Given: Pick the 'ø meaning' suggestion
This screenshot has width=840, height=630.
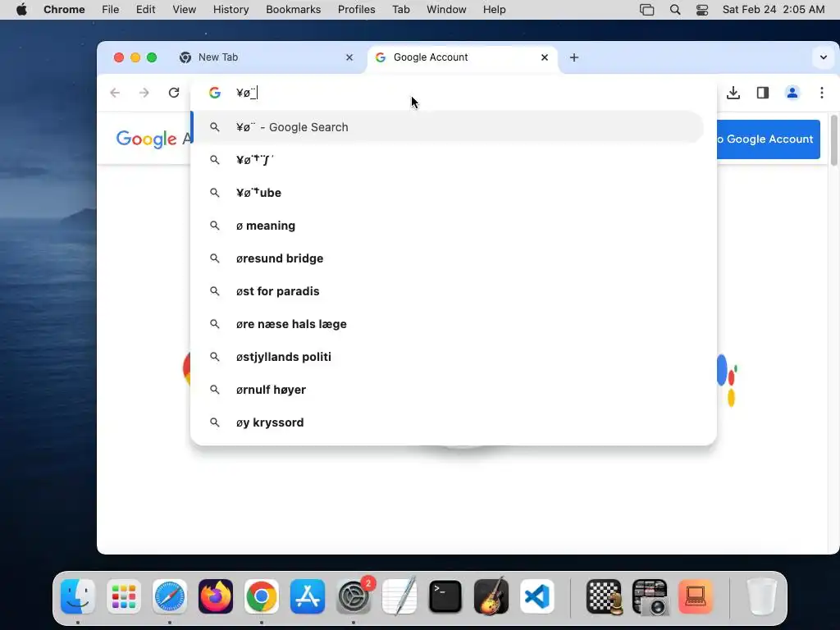Looking at the screenshot, I should [448, 226].
